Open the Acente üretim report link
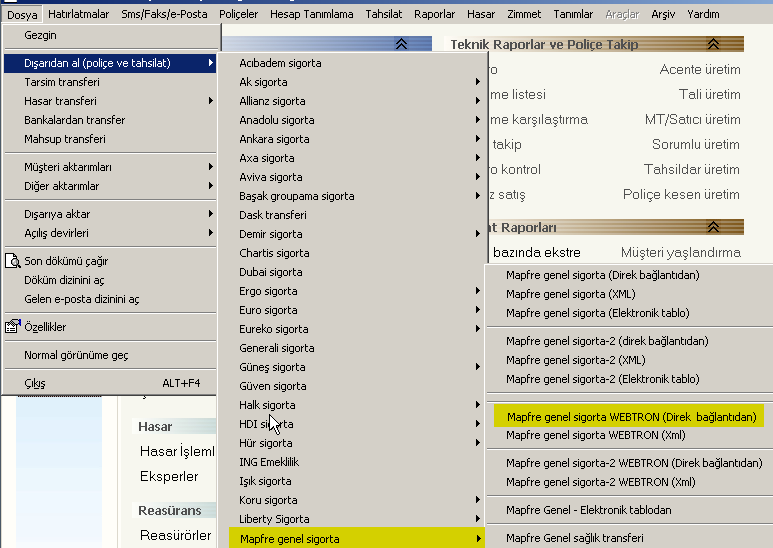Viewport: 773px width, 548px height. click(x=700, y=69)
